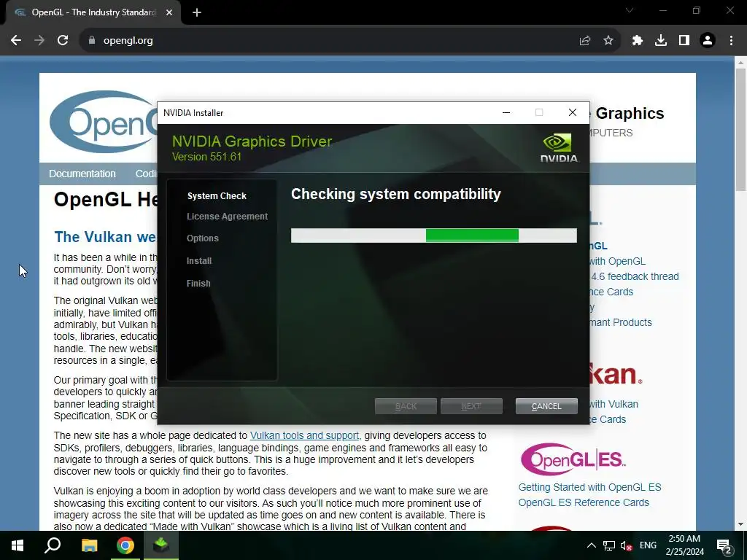The height and width of the screenshot is (560, 747).
Task: Click the OpenGL ES logo
Action: click(573, 459)
